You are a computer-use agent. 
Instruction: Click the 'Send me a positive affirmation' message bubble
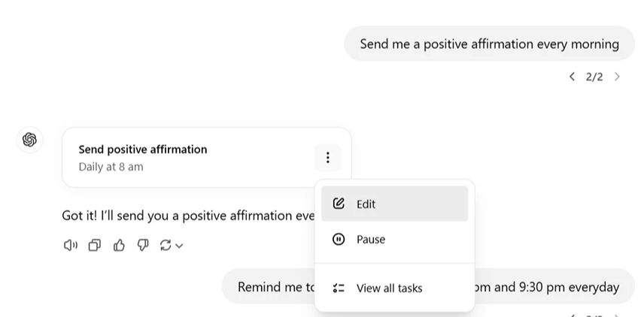tap(489, 44)
